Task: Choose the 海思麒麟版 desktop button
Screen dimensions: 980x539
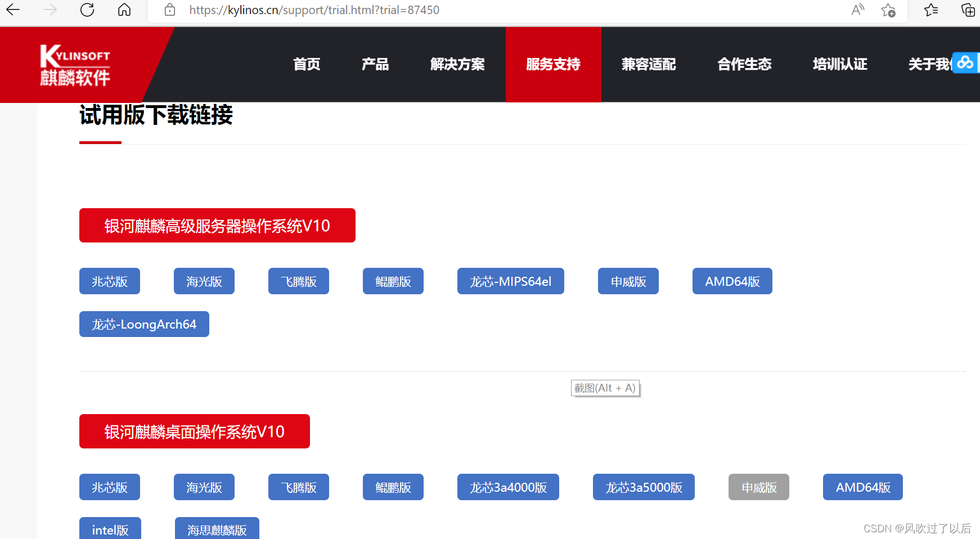Action: (x=217, y=529)
